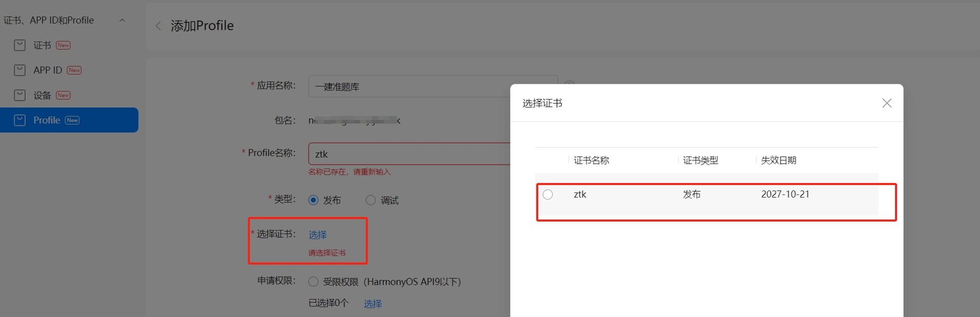980x317 pixels.
Task: Open the 设备 menu item
Action: 42,95
